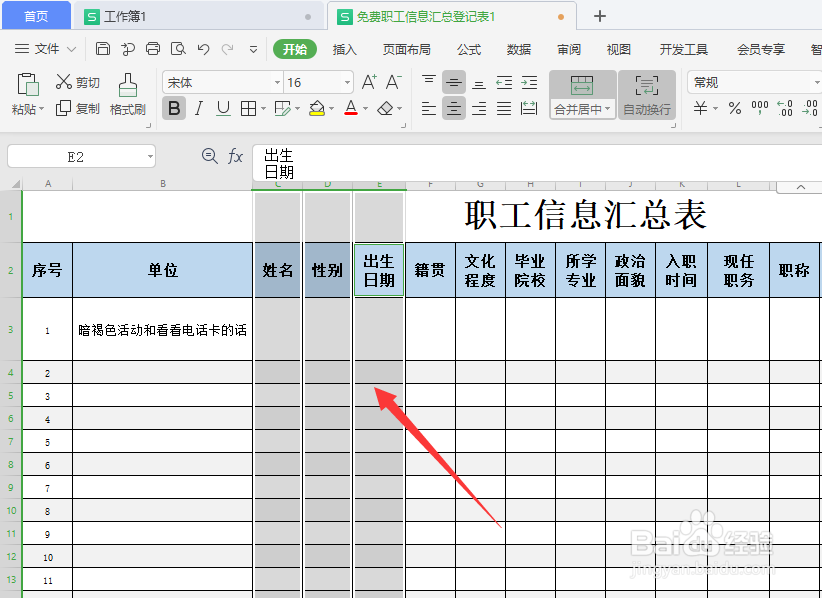Switch to the 插入 ribbon tab
Screen dimensions: 822x598
(x=345, y=48)
